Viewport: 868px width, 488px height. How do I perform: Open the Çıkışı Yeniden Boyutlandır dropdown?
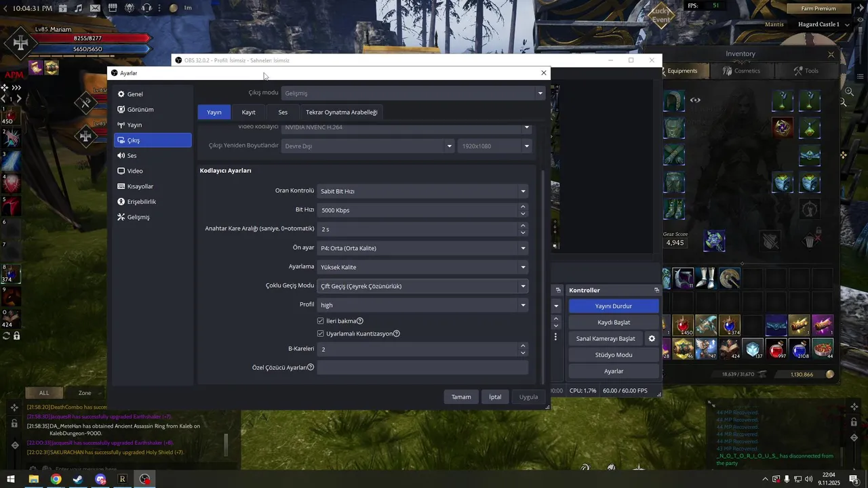[x=368, y=146]
